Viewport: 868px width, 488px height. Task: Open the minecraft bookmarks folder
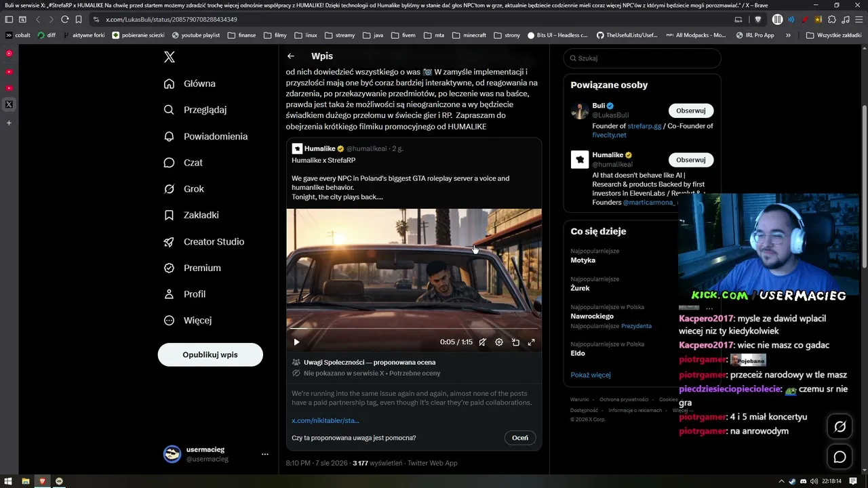tap(469, 35)
